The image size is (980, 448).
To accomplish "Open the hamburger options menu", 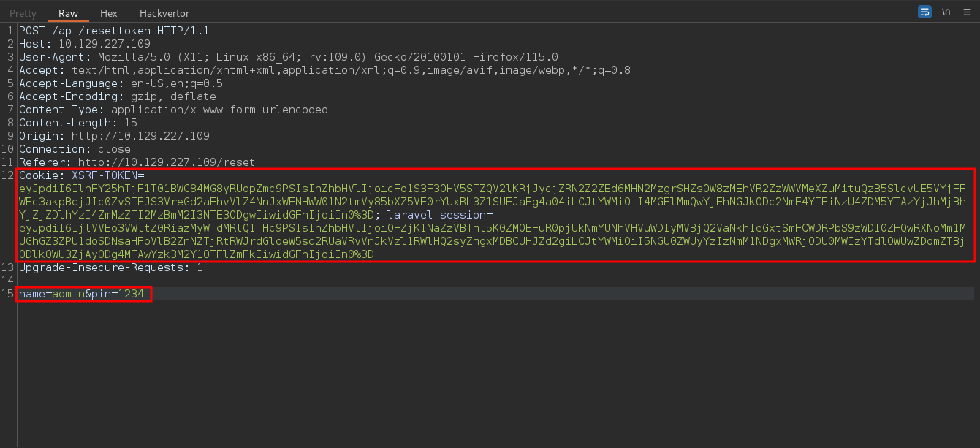I will pos(968,12).
